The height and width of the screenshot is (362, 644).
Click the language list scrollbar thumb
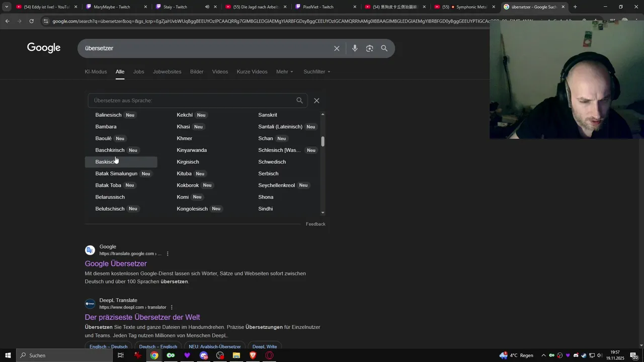[x=323, y=141]
